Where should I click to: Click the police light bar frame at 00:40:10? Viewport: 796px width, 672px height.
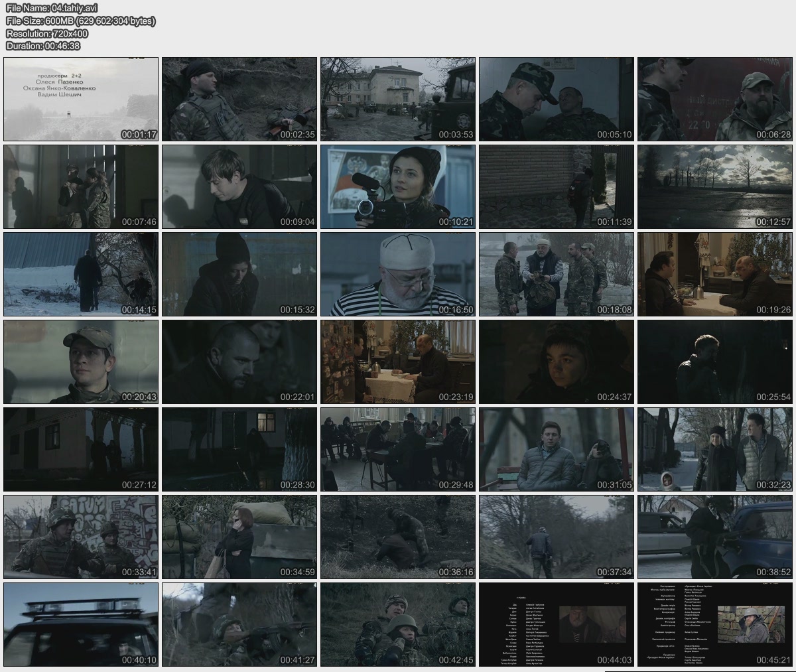coord(81,624)
